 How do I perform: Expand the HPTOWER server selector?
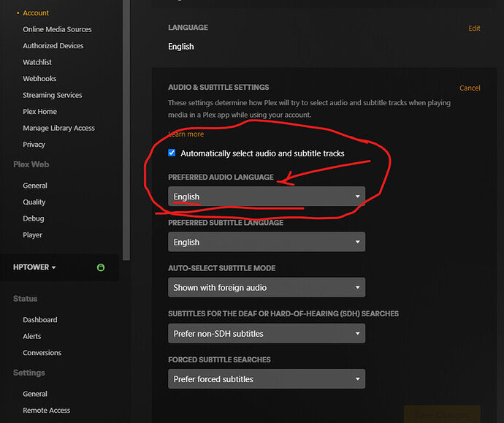34,267
